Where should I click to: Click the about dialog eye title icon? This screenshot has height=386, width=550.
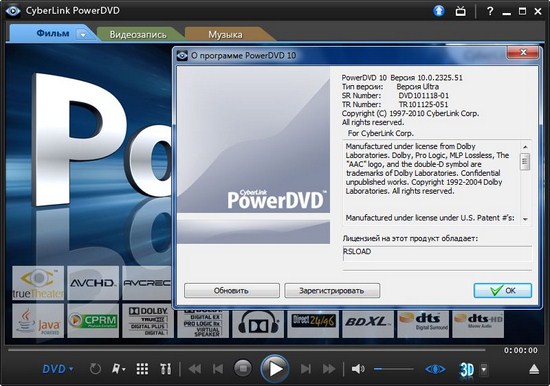click(182, 55)
